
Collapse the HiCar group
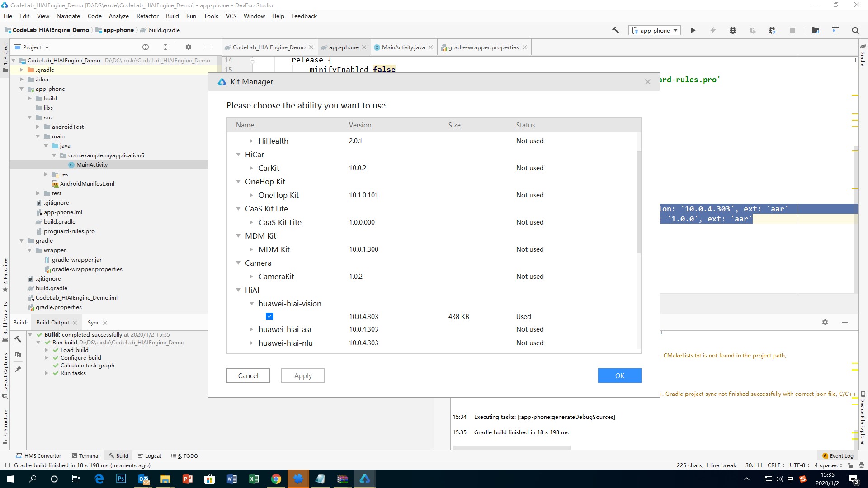pos(238,155)
